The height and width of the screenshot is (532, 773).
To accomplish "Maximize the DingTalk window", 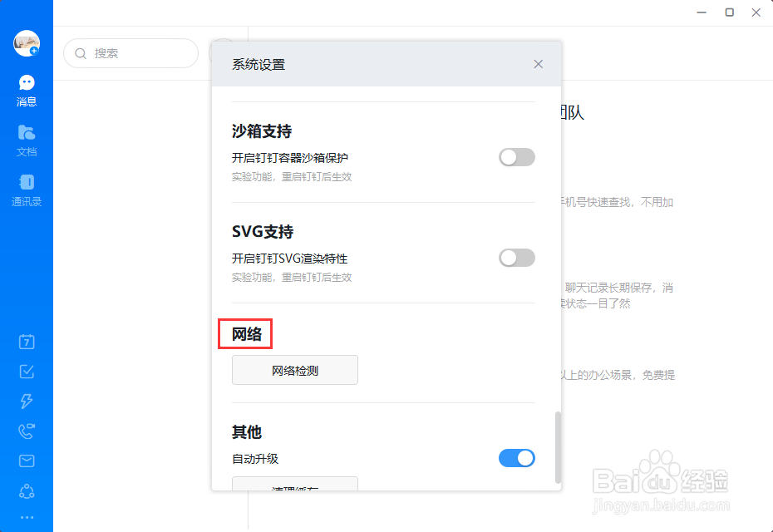I will (x=730, y=12).
